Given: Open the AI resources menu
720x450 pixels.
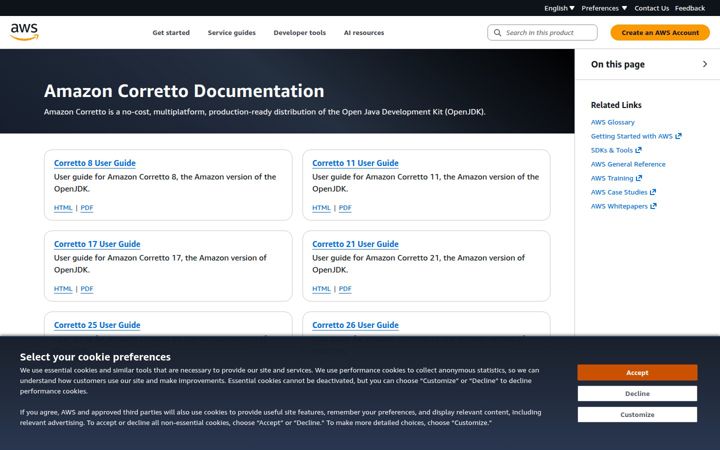Looking at the screenshot, I should click(364, 33).
